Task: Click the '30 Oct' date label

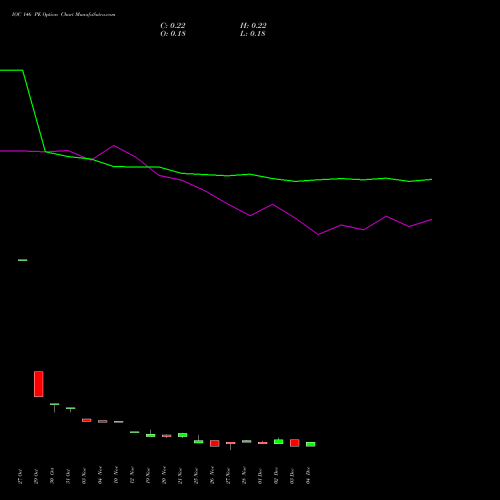Action: coord(52,476)
